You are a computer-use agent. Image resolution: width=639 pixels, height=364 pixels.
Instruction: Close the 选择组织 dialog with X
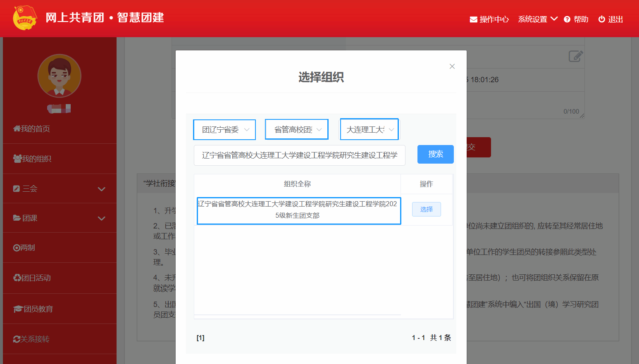452,67
